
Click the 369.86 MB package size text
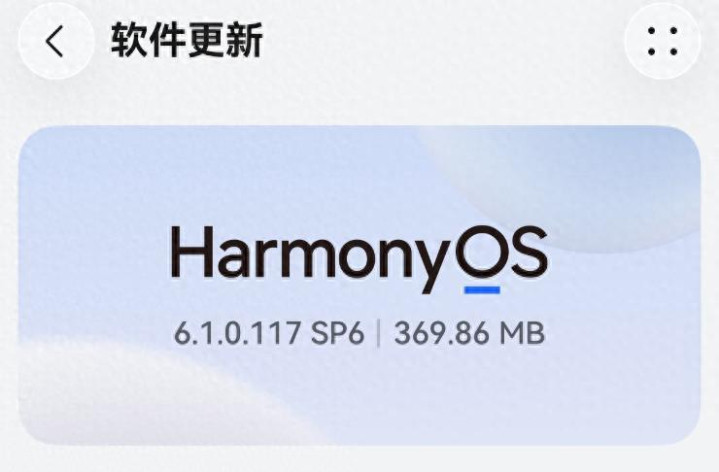pos(470,333)
